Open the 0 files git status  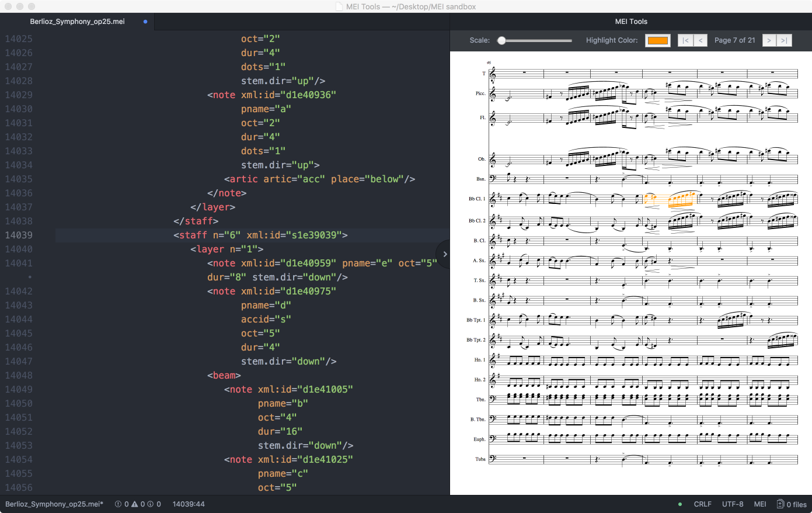[x=792, y=504]
